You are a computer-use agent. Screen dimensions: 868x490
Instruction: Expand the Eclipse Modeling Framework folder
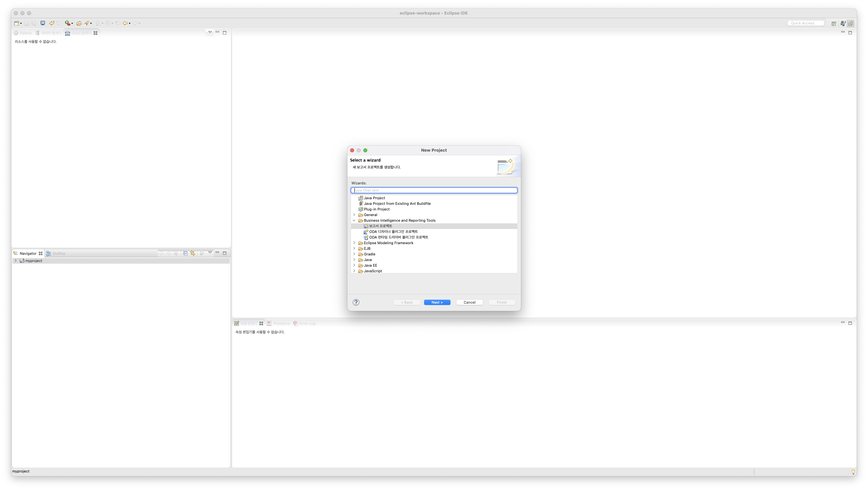pos(354,243)
